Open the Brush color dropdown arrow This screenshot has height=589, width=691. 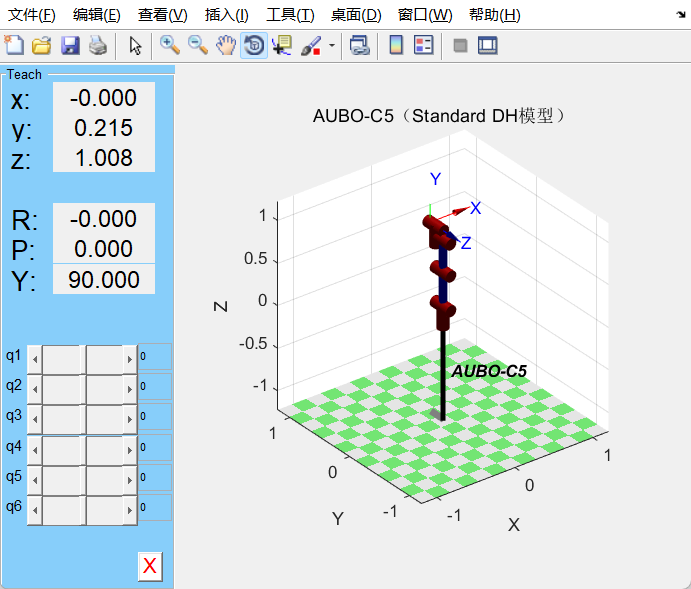pos(332,45)
